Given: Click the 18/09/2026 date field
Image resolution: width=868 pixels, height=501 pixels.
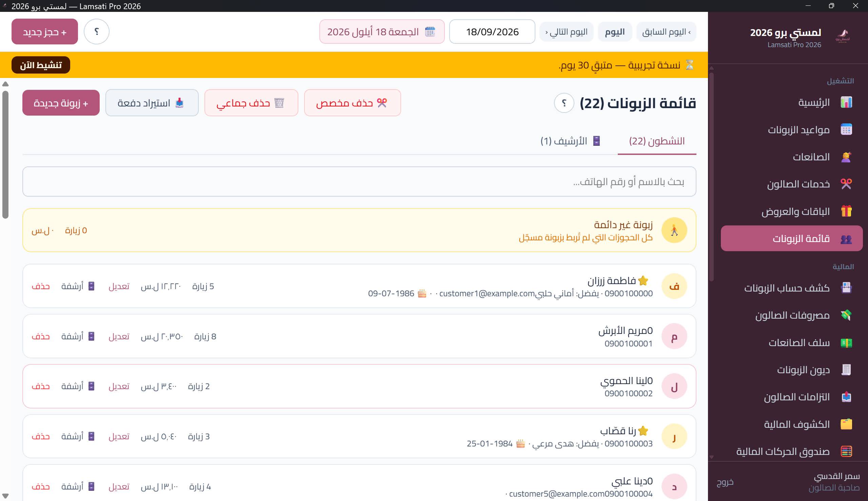Looking at the screenshot, I should (x=492, y=32).
